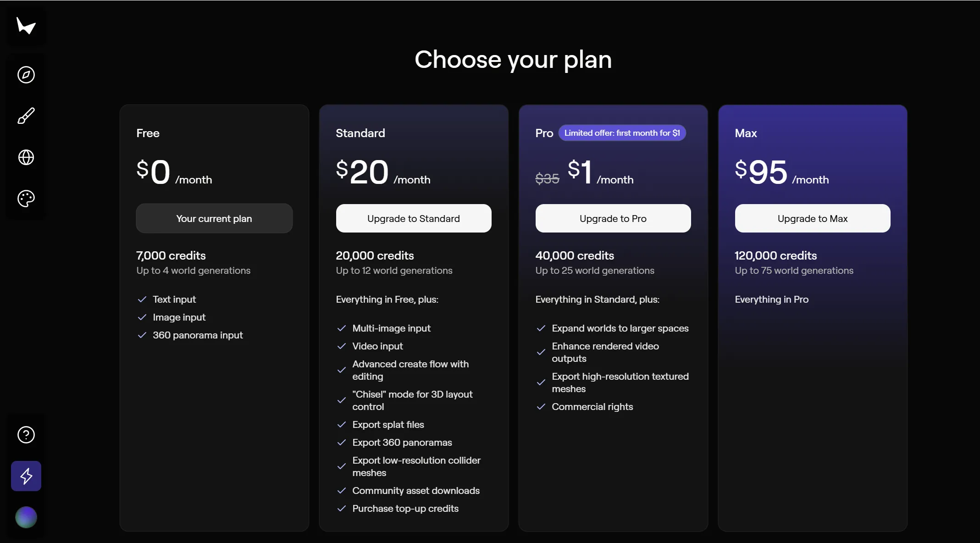Open the globe worlds icon
This screenshot has height=543, width=980.
pyautogui.click(x=26, y=157)
